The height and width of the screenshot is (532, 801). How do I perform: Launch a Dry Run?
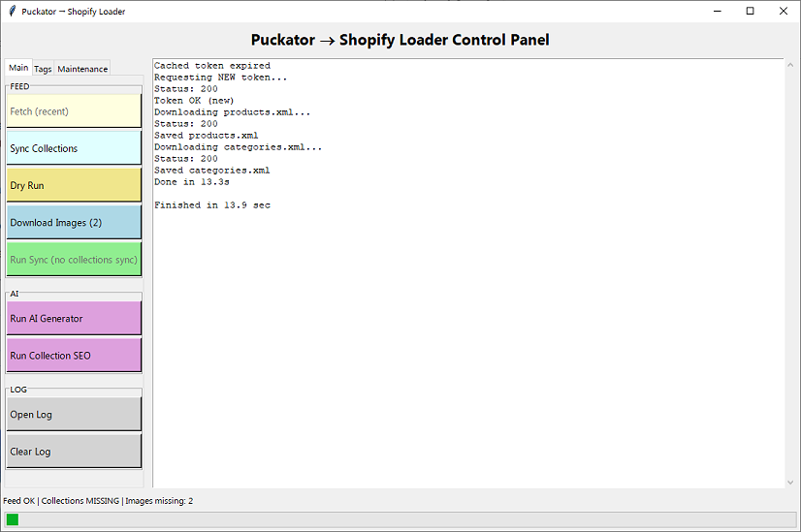point(74,185)
